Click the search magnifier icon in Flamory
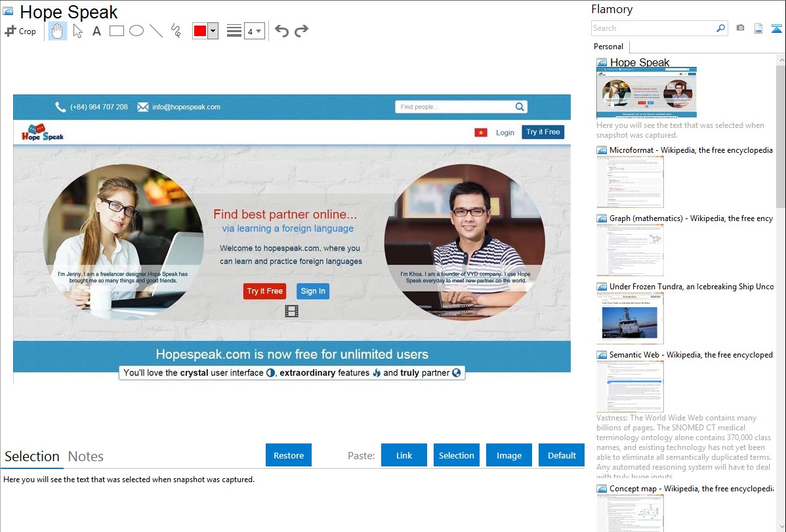This screenshot has width=786, height=532. click(x=721, y=28)
